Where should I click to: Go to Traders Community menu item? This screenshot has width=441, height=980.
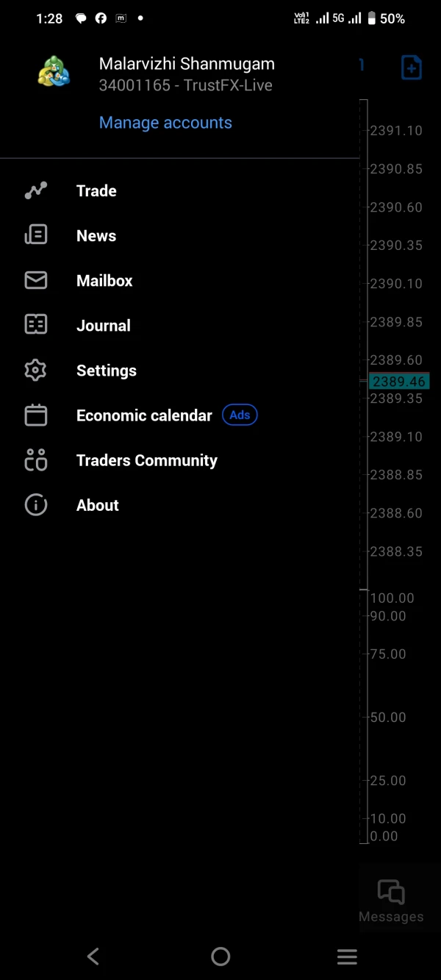pos(147,461)
